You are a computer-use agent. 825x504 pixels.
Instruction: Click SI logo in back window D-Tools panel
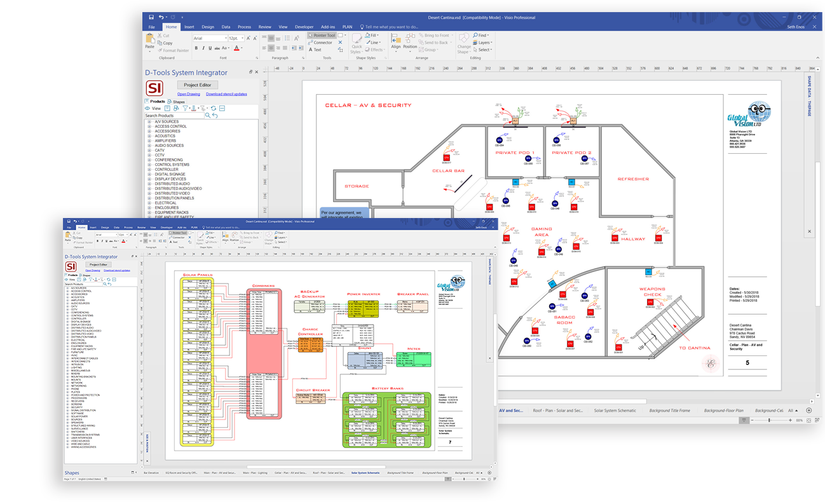click(x=154, y=88)
